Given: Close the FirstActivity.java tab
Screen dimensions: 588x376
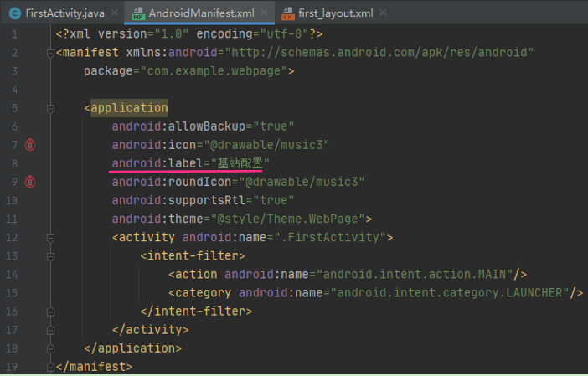Looking at the screenshot, I should pos(115,13).
